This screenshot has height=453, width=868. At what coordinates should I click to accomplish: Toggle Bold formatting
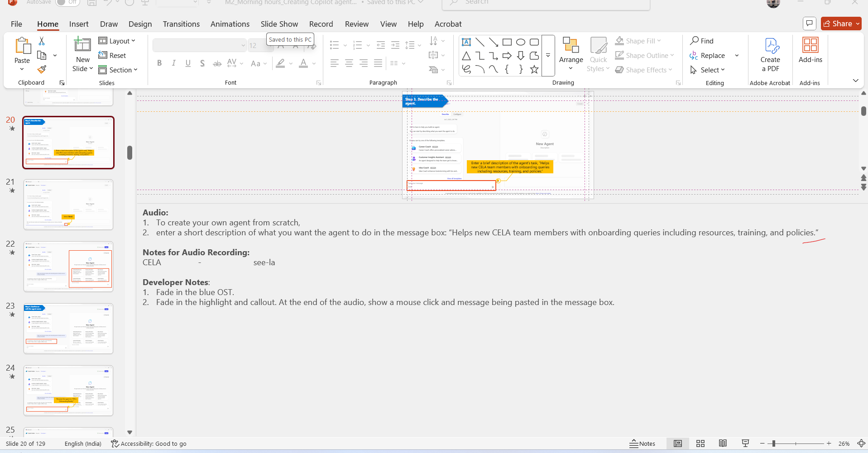coord(159,63)
